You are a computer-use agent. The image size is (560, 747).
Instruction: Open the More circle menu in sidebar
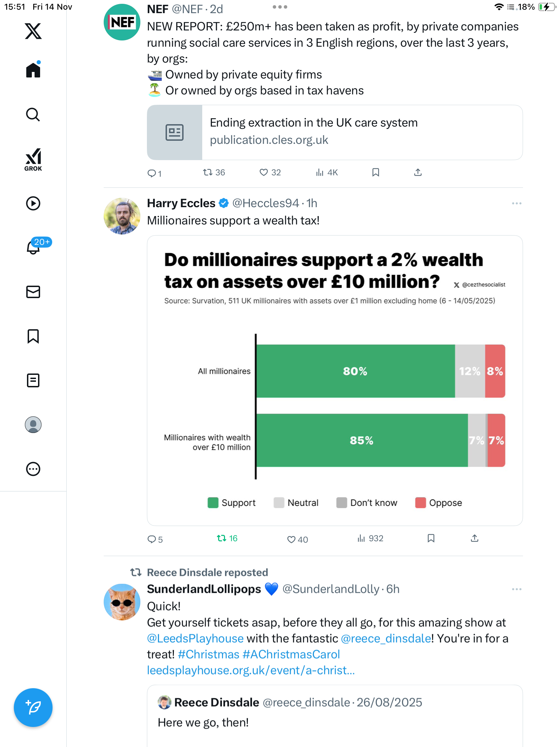(33, 469)
